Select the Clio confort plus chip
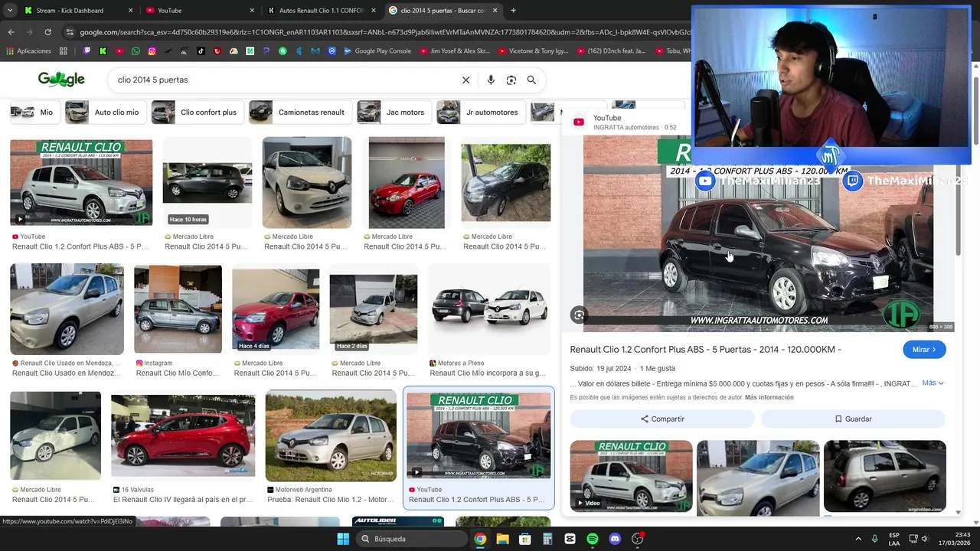This screenshot has width=980, height=551. [197, 112]
